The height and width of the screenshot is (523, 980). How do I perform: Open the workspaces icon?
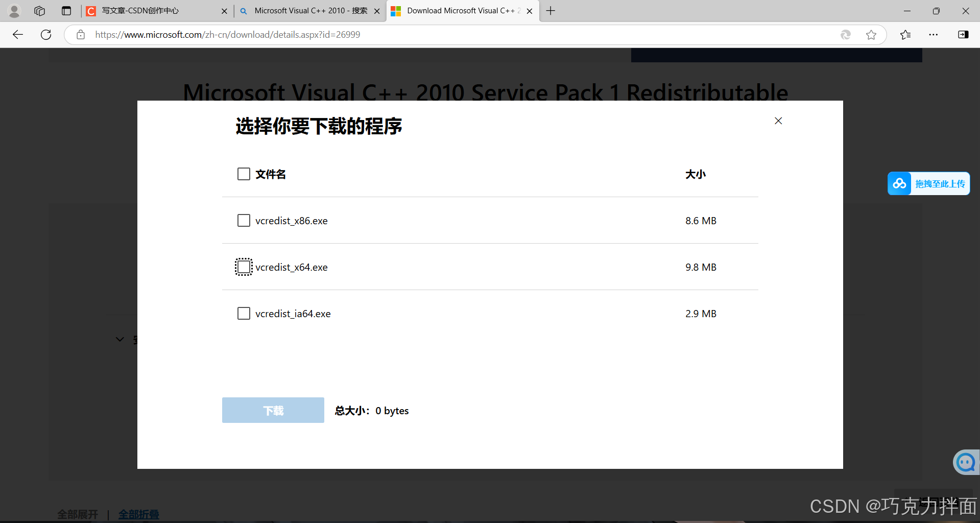pyautogui.click(x=40, y=11)
